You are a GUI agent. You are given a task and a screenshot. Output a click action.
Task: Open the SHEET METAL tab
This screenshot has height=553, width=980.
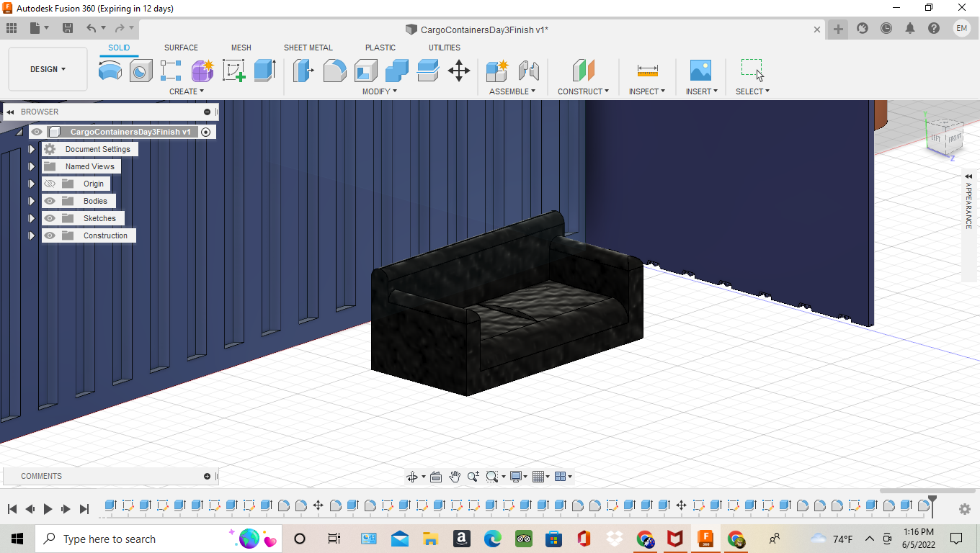coord(308,48)
